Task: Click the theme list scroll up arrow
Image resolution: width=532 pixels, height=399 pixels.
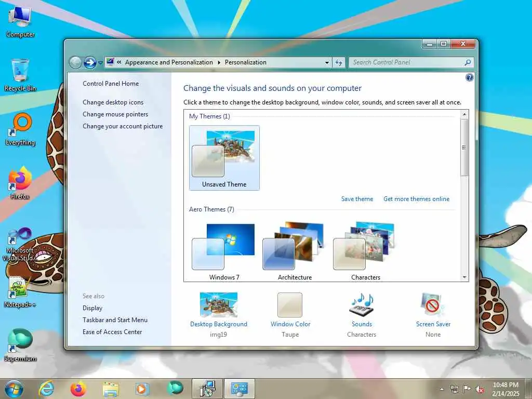Action: pyautogui.click(x=464, y=114)
